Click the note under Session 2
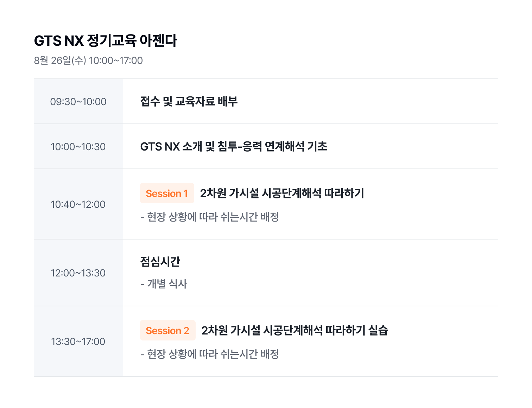This screenshot has width=532, height=408. pos(210,354)
